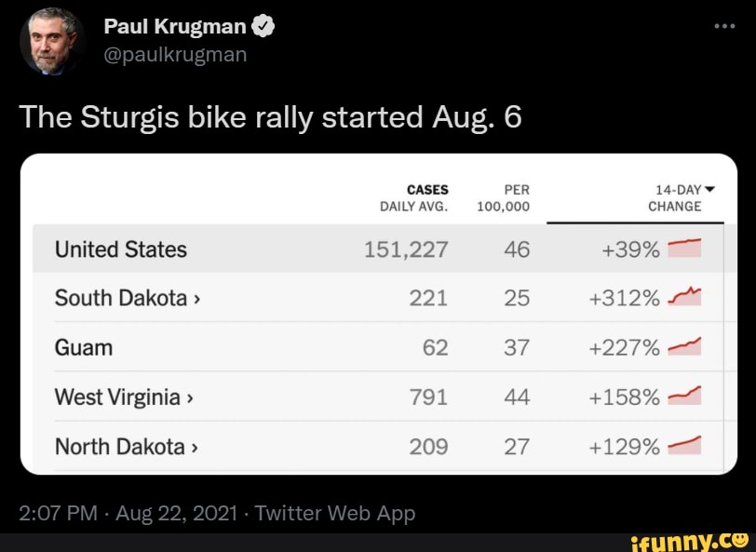Image resolution: width=756 pixels, height=552 pixels.
Task: Select the Cases Daily Avg. column header
Action: click(x=414, y=197)
